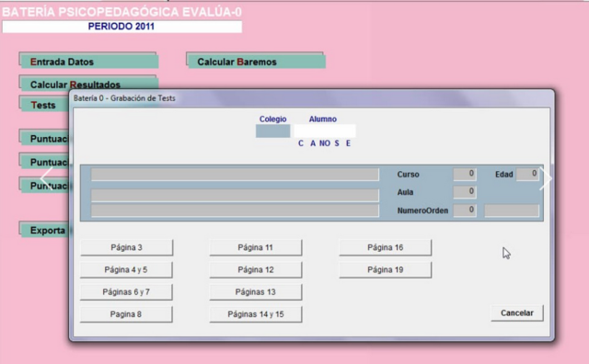Image resolution: width=589 pixels, height=364 pixels.
Task: Cancel the Grabación de Tests dialog
Action: [517, 313]
